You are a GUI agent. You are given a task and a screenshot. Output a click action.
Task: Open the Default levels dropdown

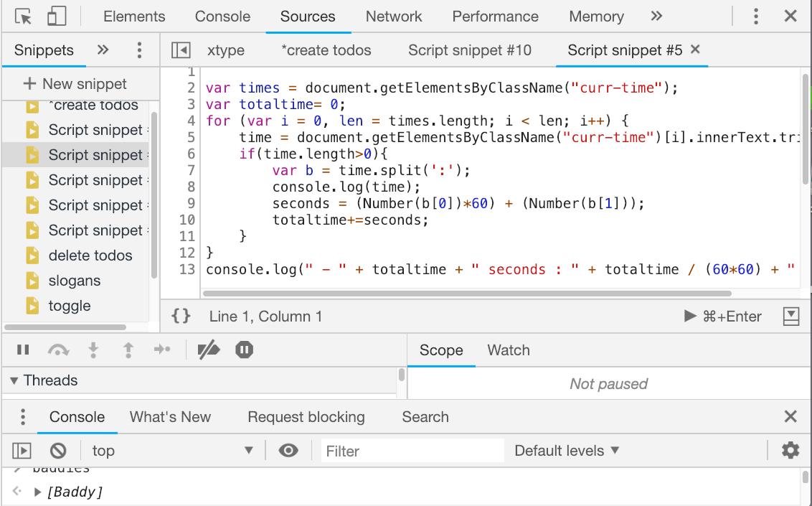[x=561, y=450]
